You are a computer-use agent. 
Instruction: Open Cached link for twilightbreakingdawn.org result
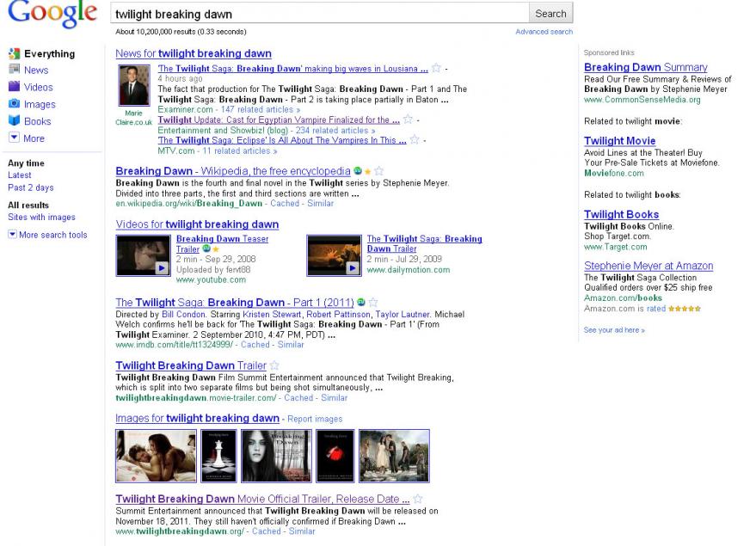266,531
